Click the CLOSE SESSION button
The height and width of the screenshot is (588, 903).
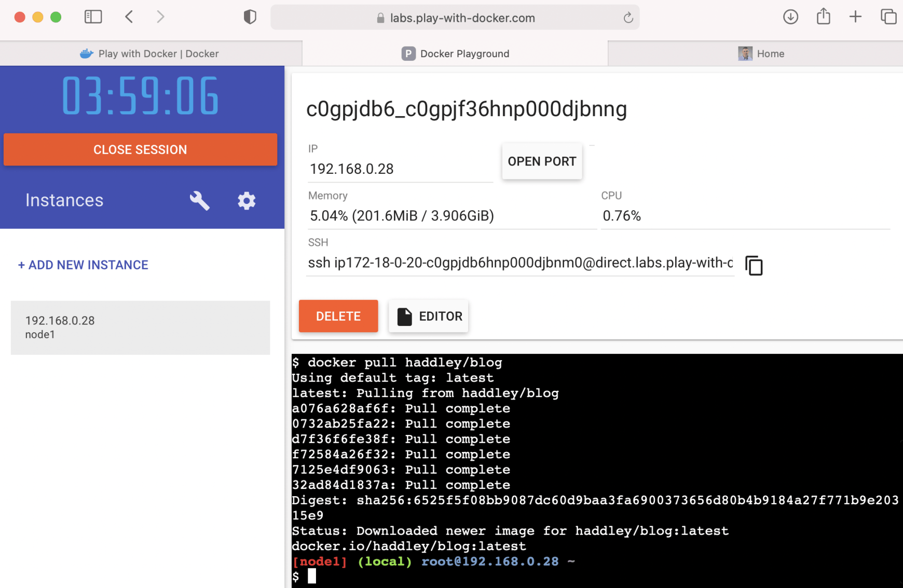pos(140,149)
